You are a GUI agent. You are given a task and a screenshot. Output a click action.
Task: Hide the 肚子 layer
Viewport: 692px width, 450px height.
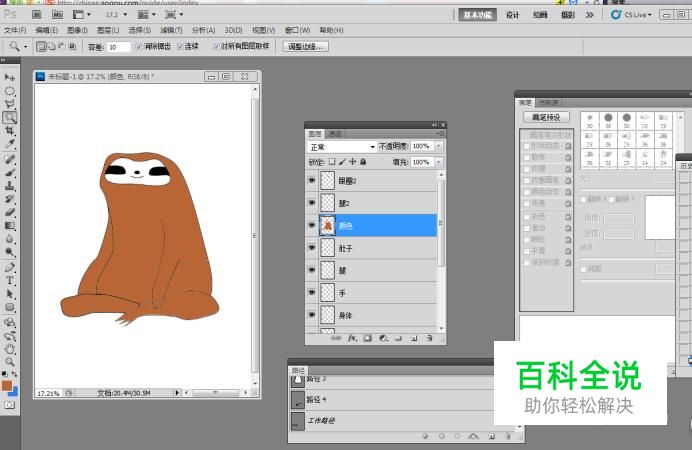coord(312,248)
